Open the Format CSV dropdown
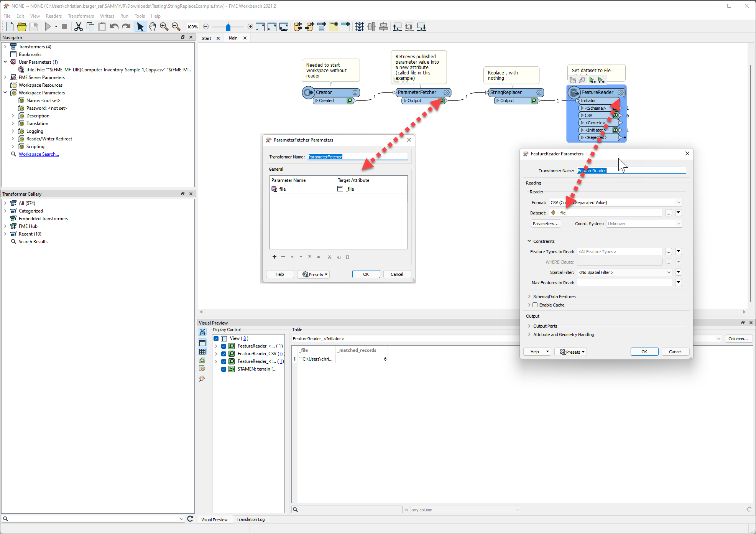The height and width of the screenshot is (534, 756). coord(616,202)
